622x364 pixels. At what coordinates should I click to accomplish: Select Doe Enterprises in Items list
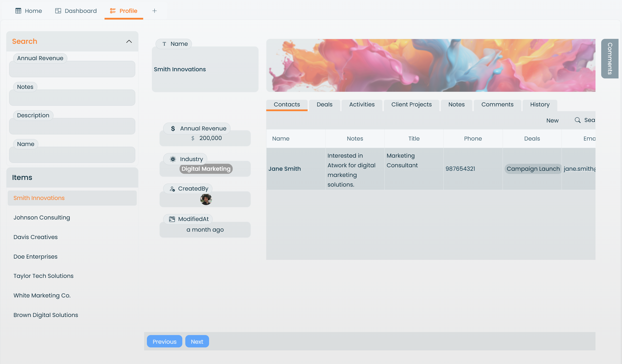pyautogui.click(x=72, y=257)
